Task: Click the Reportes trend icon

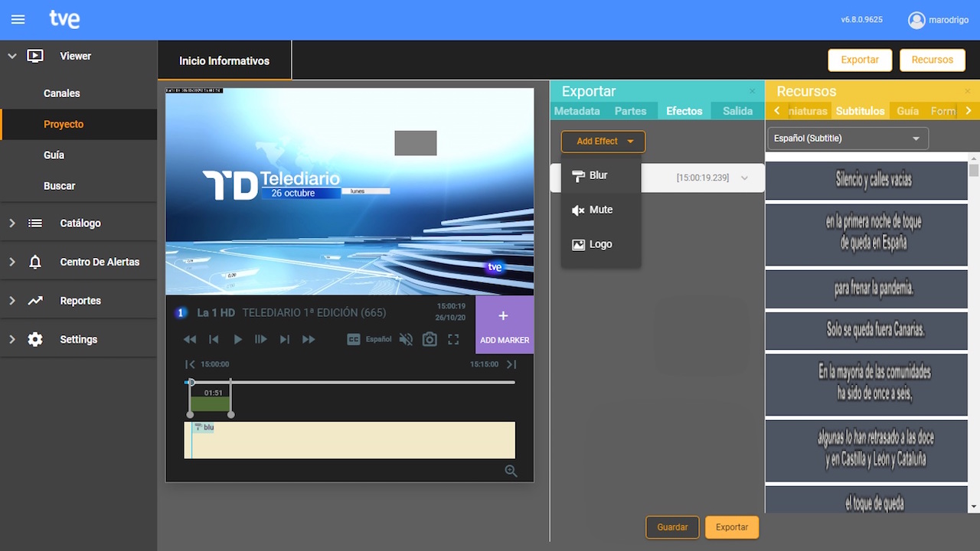Action: click(x=35, y=301)
